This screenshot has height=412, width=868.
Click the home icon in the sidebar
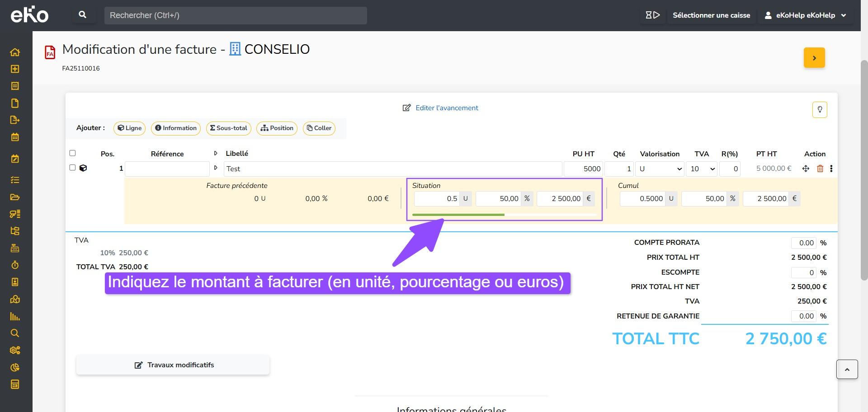click(15, 52)
